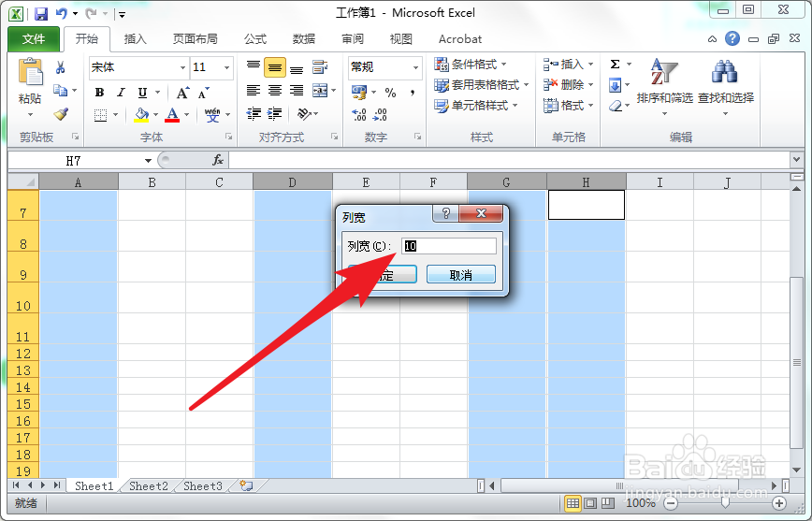Image resolution: width=812 pixels, height=521 pixels.
Task: Switch to 插入 Insert ribbon tab
Action: 136,39
